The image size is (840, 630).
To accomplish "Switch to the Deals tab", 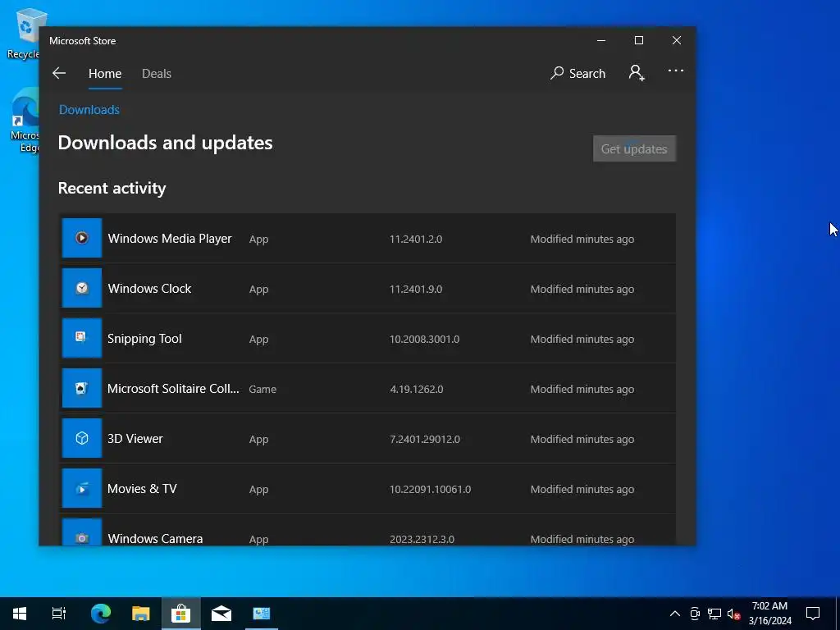I will point(157,74).
